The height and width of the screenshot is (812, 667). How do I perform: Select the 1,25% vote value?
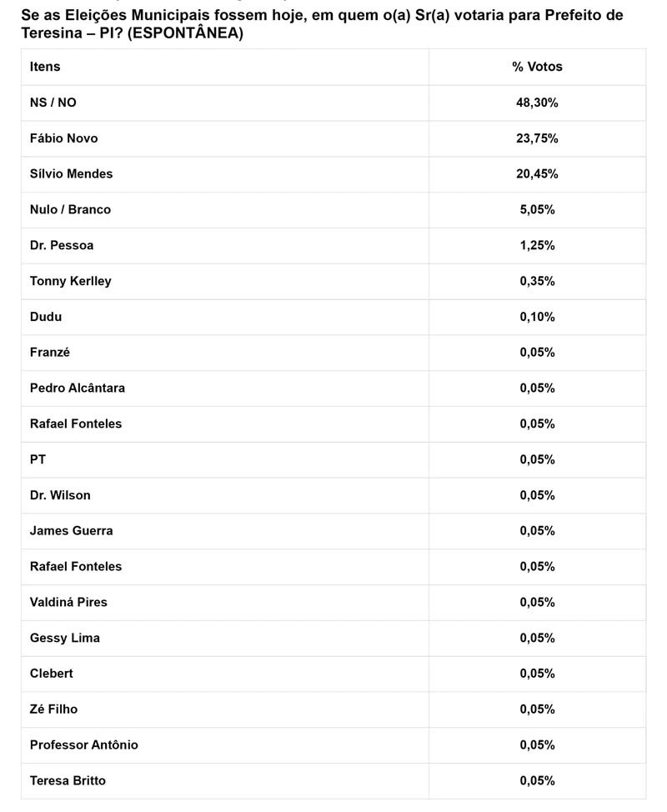click(537, 246)
